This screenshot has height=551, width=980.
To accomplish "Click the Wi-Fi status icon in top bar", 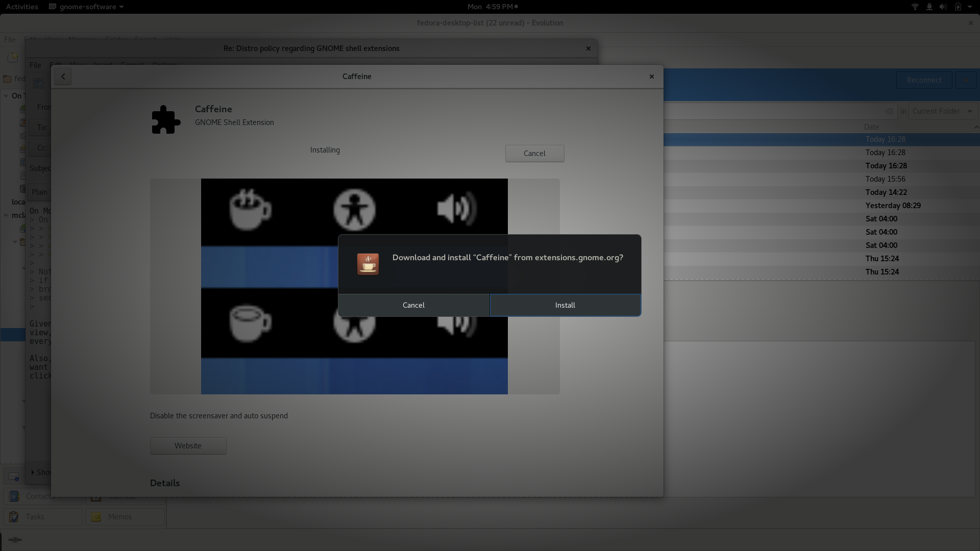I will click(915, 7).
